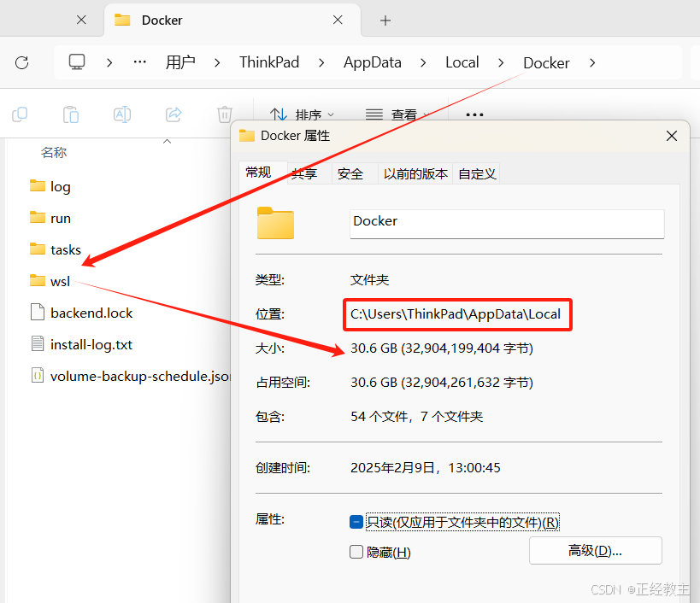Click the This PC monitor icon
700x603 pixels.
77,62
